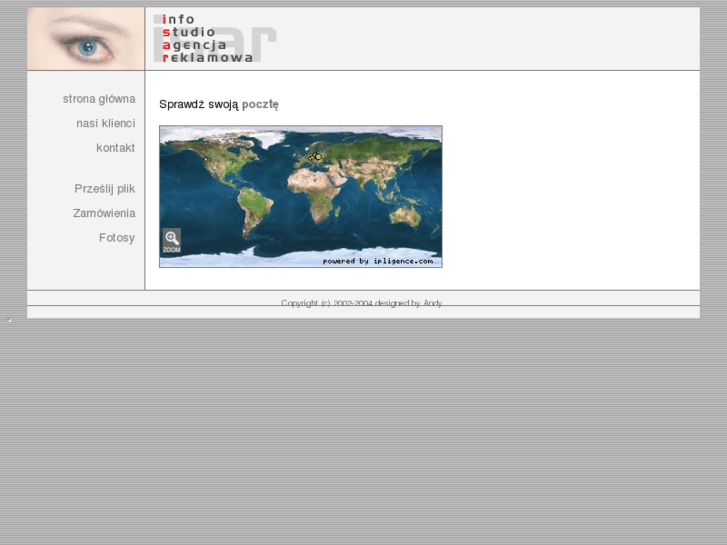
Task: Click the tiny mark below the left footer edge
Action: [x=10, y=321]
